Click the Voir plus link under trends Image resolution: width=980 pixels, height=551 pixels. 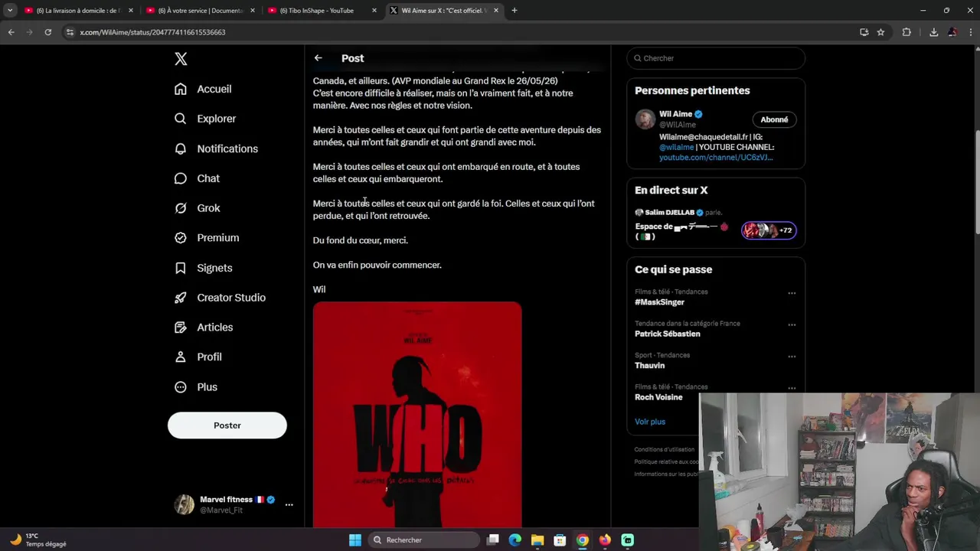tap(650, 422)
